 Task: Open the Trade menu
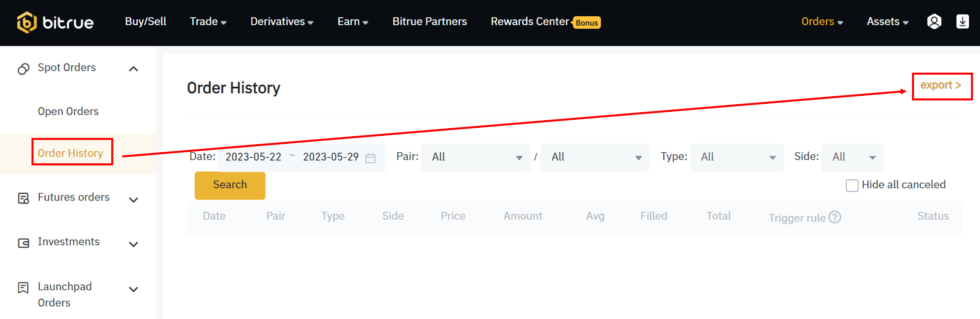208,22
